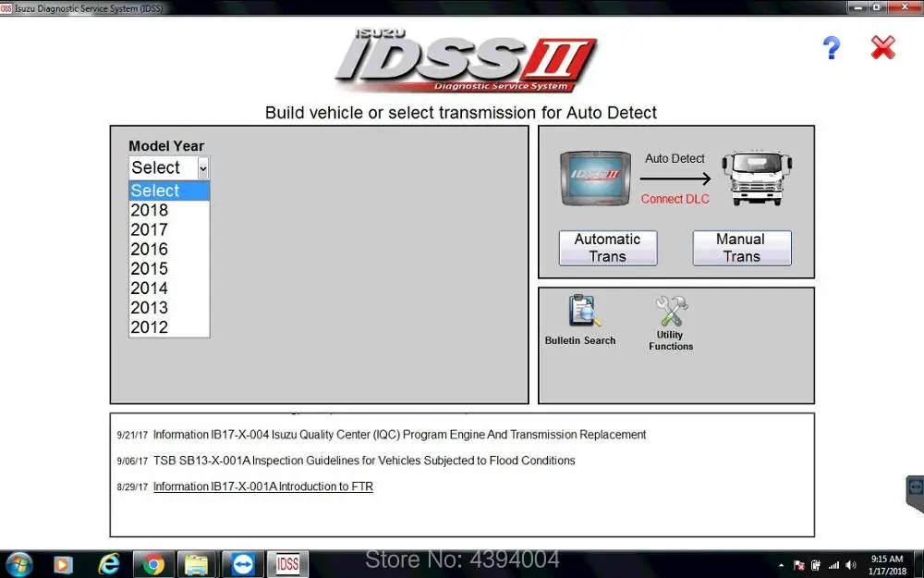Choose model year 2013

[x=169, y=307]
